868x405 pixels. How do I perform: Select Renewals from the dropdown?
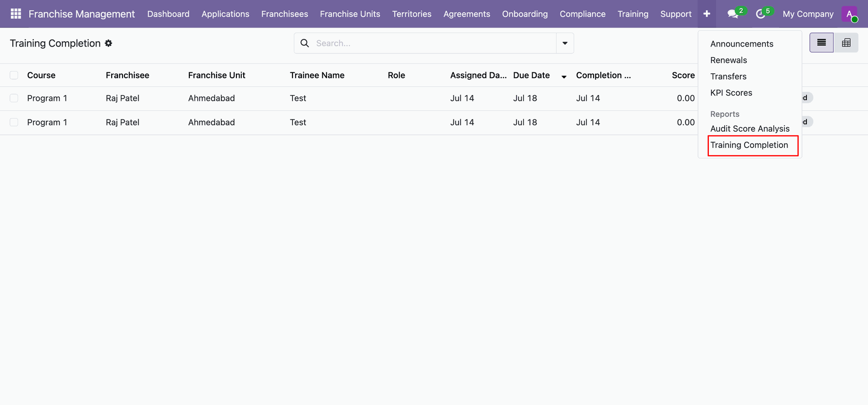(728, 60)
